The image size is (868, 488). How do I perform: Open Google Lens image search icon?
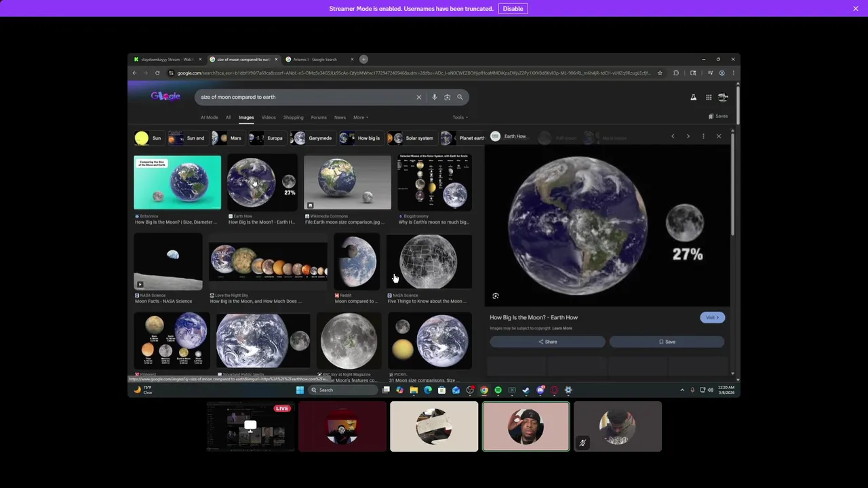[447, 97]
